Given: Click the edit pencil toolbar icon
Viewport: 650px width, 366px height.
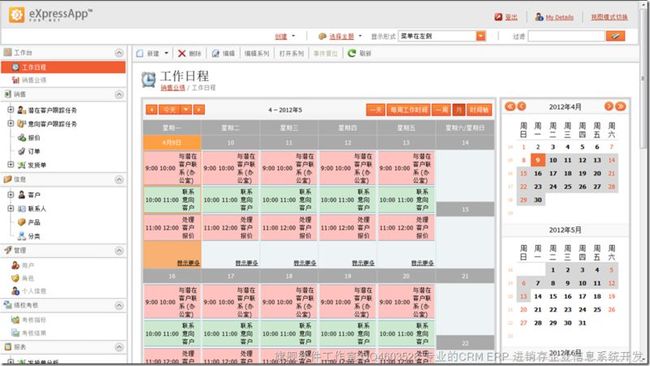Looking at the screenshot, I should (x=216, y=53).
